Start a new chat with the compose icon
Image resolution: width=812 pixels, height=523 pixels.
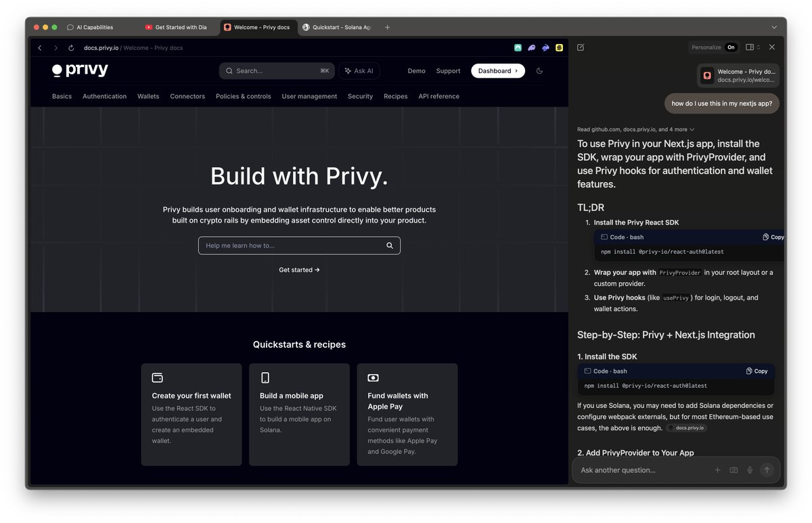coord(581,47)
